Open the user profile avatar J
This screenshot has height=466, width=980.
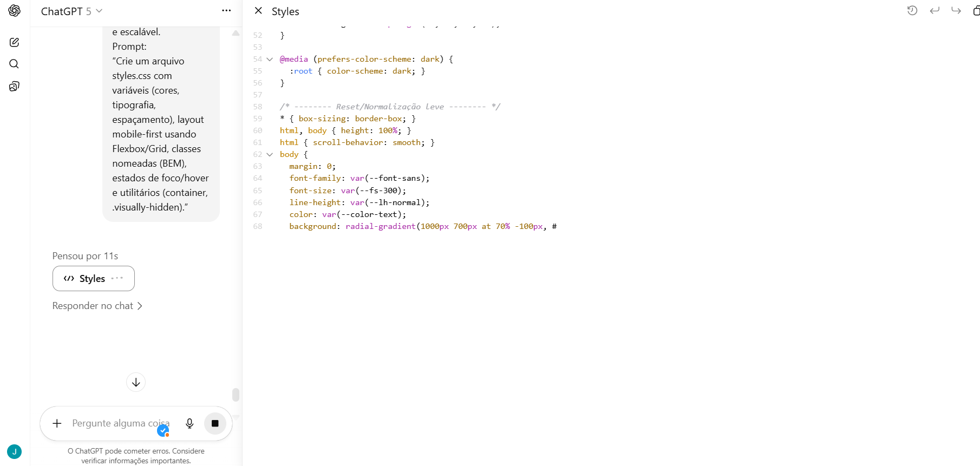click(15, 451)
